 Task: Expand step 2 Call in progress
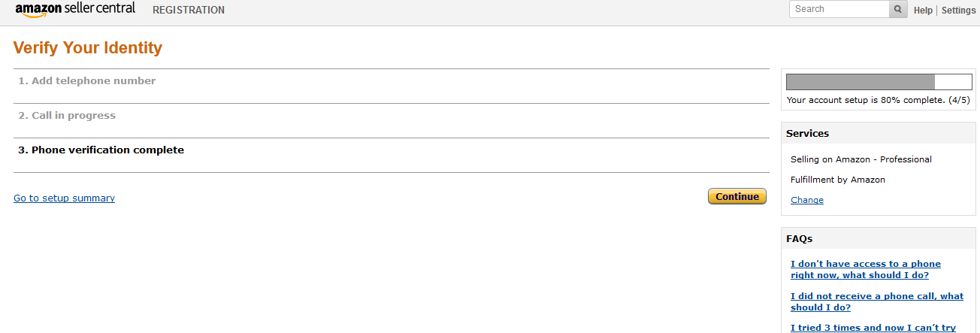[x=67, y=116]
